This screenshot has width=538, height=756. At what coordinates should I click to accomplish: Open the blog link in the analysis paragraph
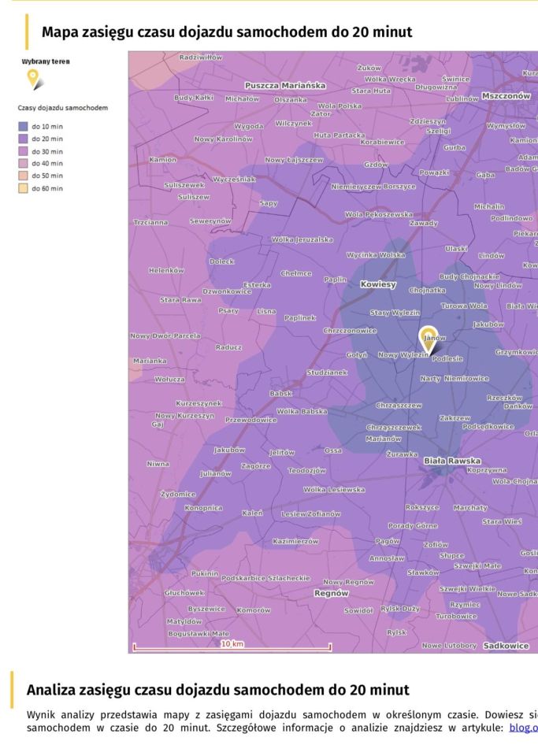(523, 728)
